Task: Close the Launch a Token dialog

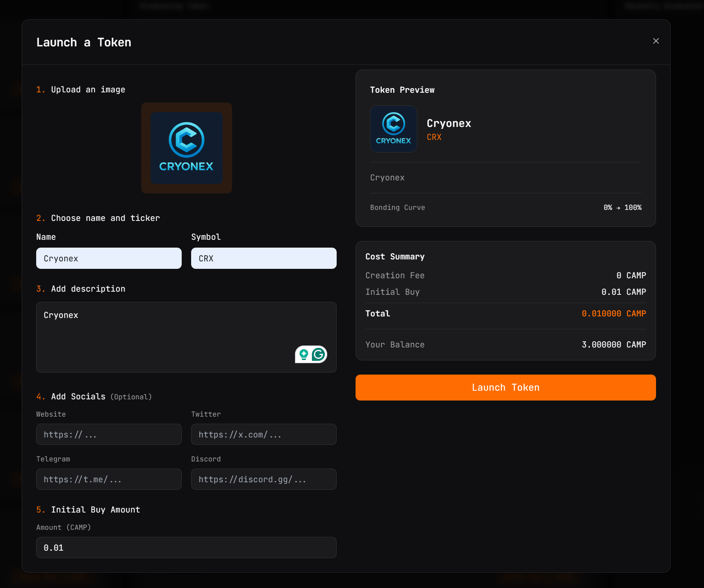Action: coord(656,41)
